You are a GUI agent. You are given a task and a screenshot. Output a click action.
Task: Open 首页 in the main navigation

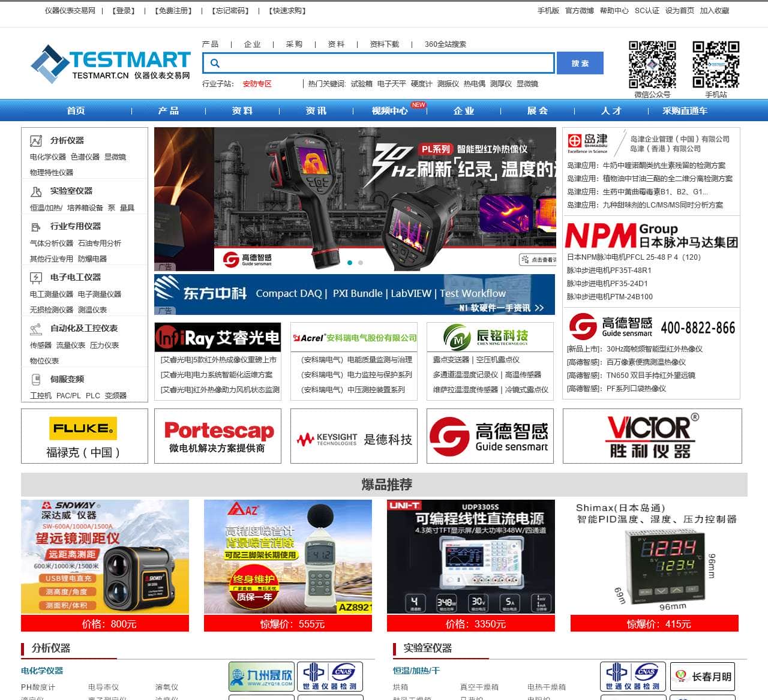coord(76,110)
